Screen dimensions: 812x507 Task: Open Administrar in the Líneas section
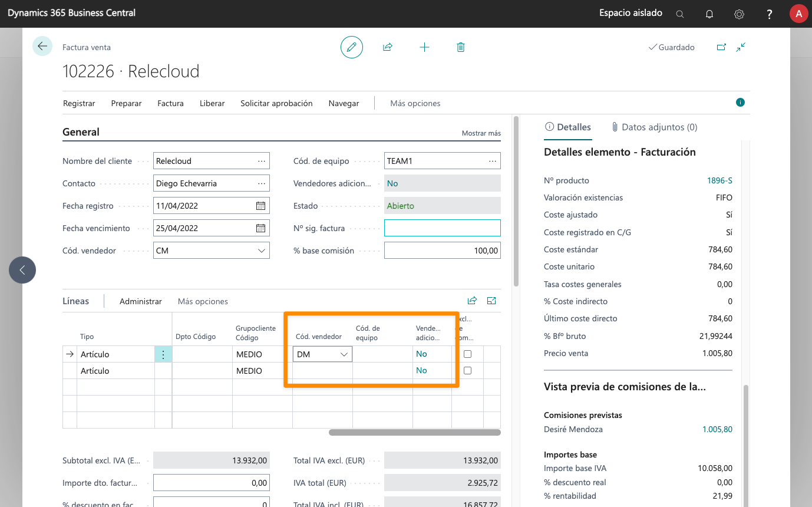point(141,301)
